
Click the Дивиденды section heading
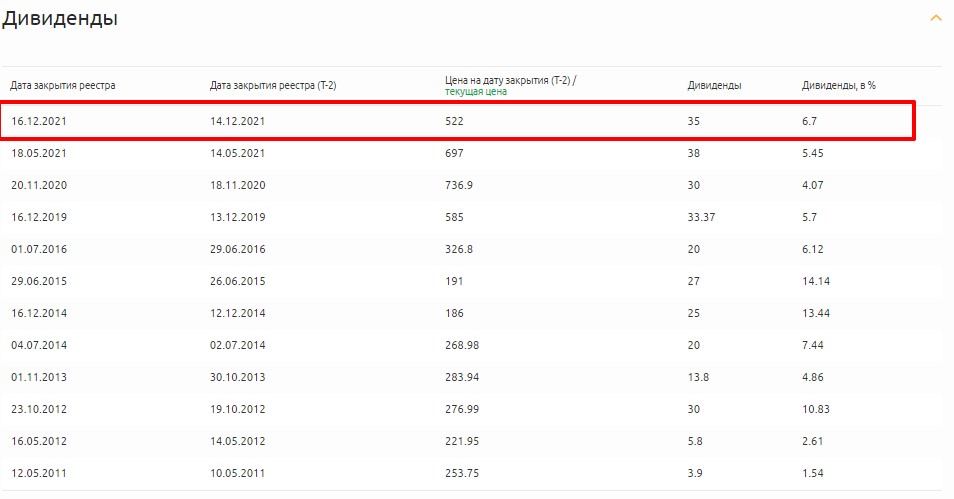tap(60, 19)
